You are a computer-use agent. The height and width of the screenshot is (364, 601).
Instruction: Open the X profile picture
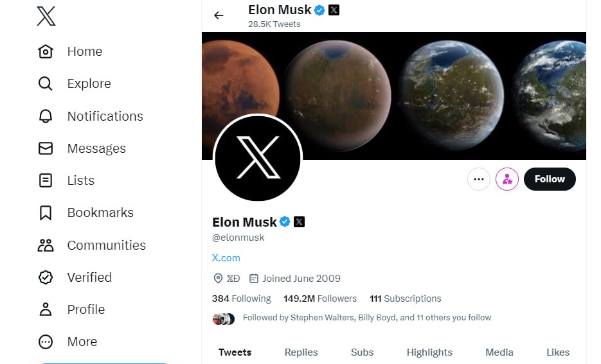point(258,158)
